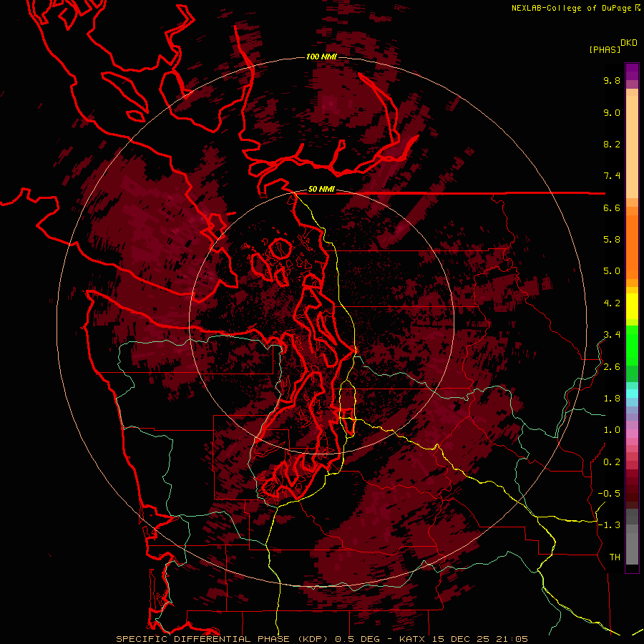This screenshot has height=644, width=644.
Task: Click the 9.8 scale value
Action: pyautogui.click(x=612, y=80)
